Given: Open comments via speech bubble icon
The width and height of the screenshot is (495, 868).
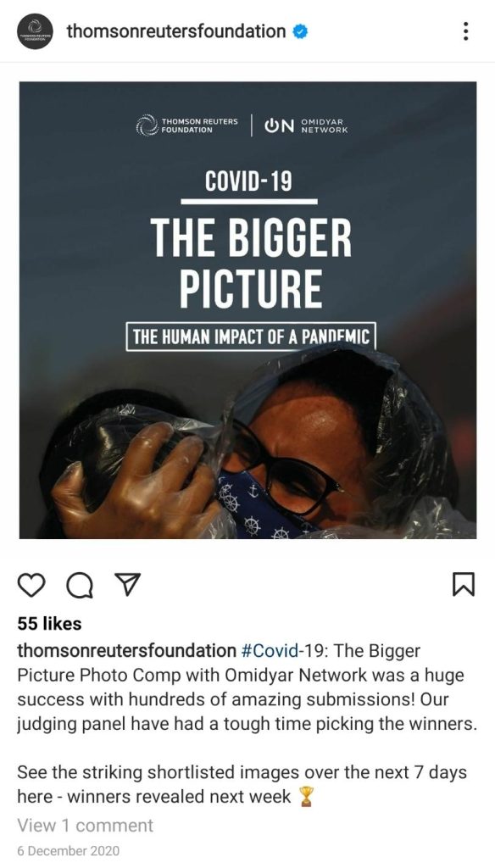Looking at the screenshot, I should point(80,585).
